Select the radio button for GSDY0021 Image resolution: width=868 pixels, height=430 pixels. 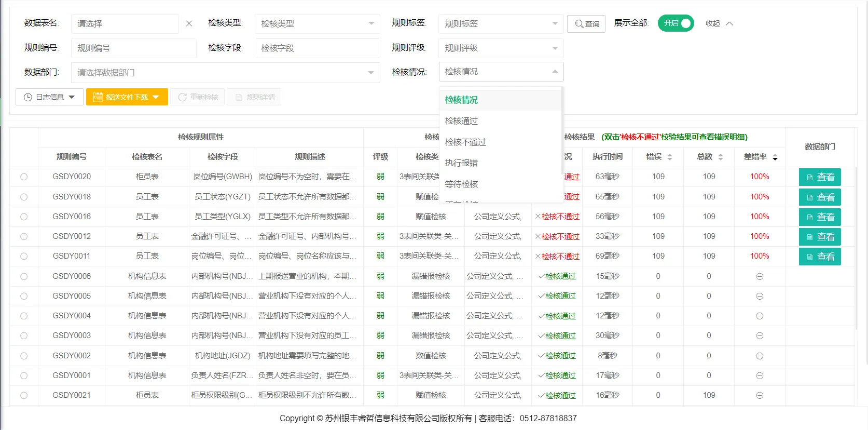click(x=24, y=395)
